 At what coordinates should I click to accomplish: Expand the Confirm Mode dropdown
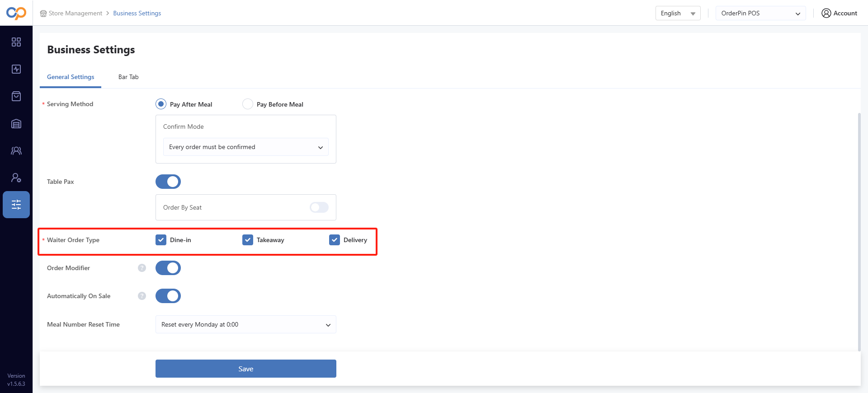click(x=245, y=147)
